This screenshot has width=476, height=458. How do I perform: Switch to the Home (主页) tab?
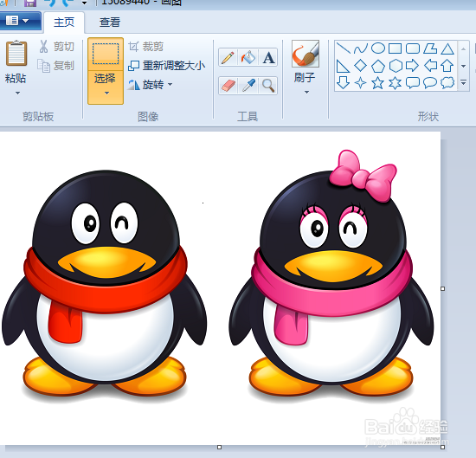[x=64, y=23]
